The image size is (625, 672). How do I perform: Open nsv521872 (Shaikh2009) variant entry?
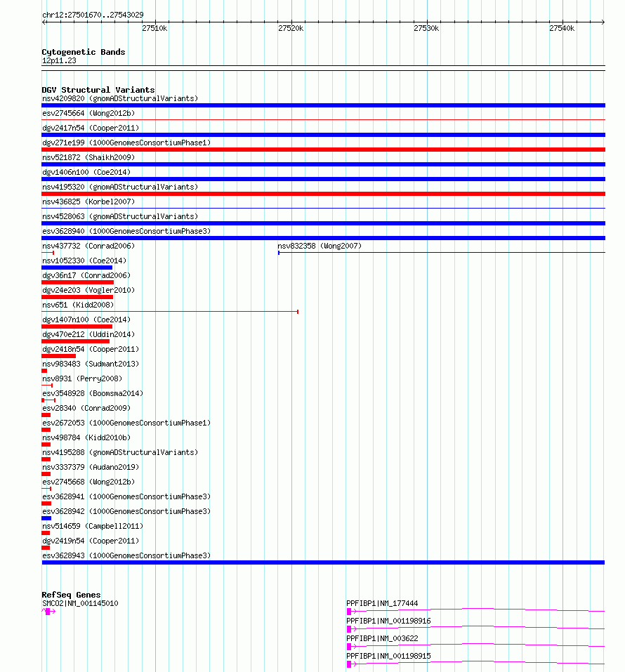88,157
